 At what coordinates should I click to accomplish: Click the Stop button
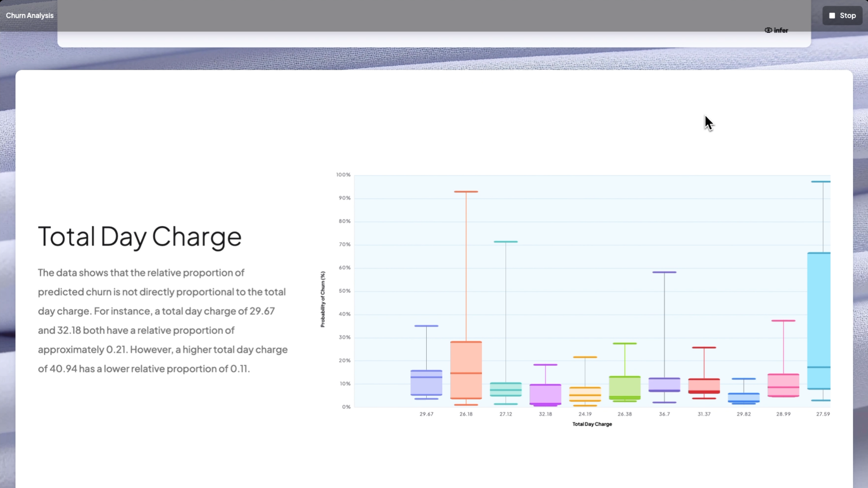[x=842, y=15]
